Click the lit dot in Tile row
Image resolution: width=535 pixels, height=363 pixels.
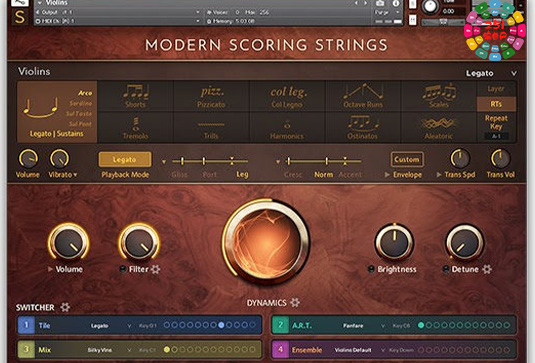pyautogui.click(x=221, y=325)
